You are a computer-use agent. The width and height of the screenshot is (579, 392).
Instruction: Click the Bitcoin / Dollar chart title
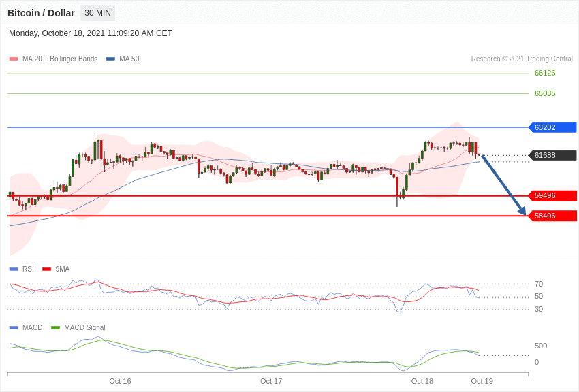point(41,13)
